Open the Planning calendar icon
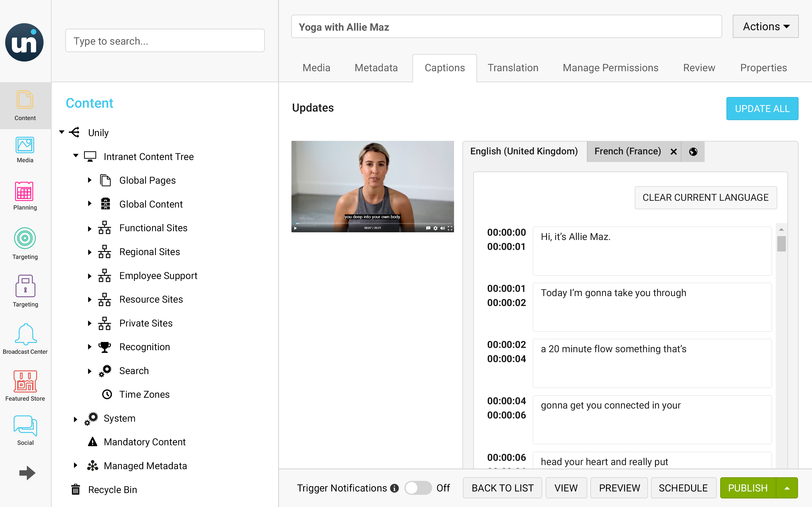The image size is (812, 507). point(25,196)
